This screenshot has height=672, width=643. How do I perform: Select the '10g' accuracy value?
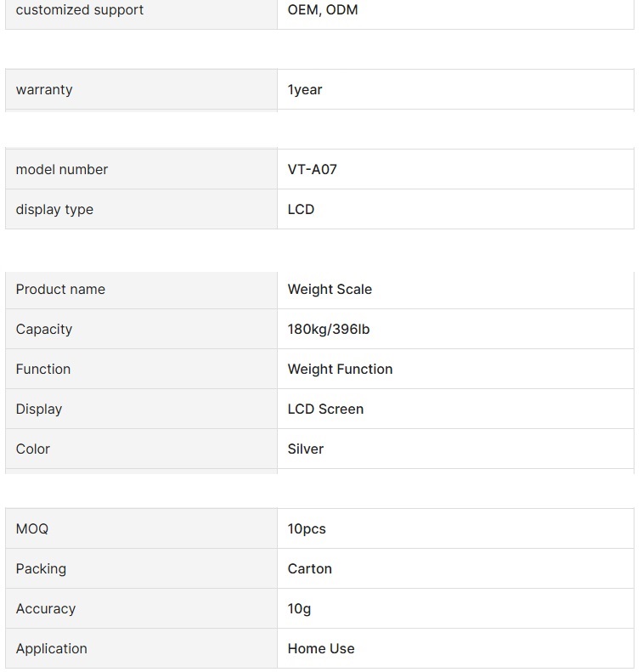pos(299,608)
